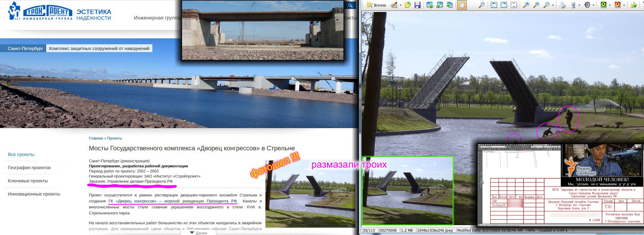644x235 pixels.
Task: Click the plain magnifier zoom icon
Action: pos(546,5)
